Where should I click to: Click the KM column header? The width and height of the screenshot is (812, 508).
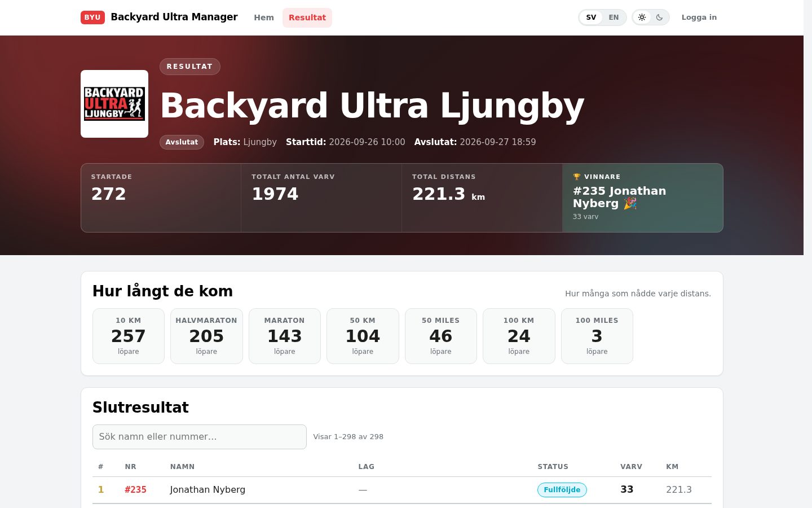click(x=672, y=467)
